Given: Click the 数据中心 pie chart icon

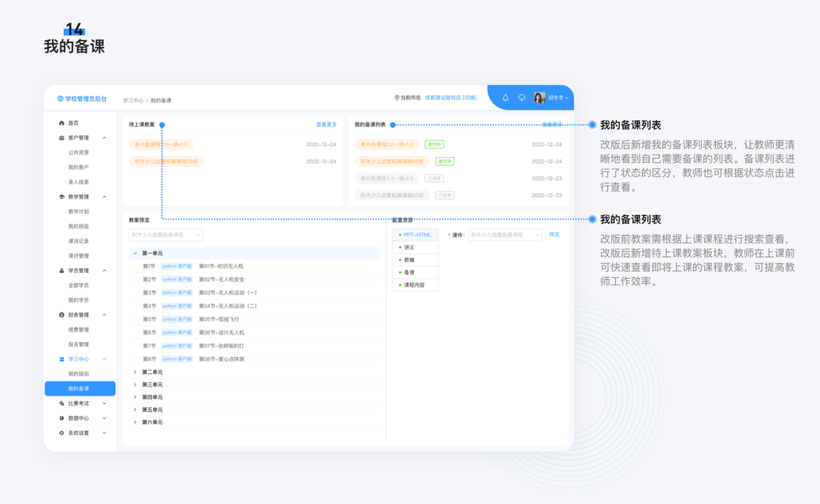Looking at the screenshot, I should 61,418.
